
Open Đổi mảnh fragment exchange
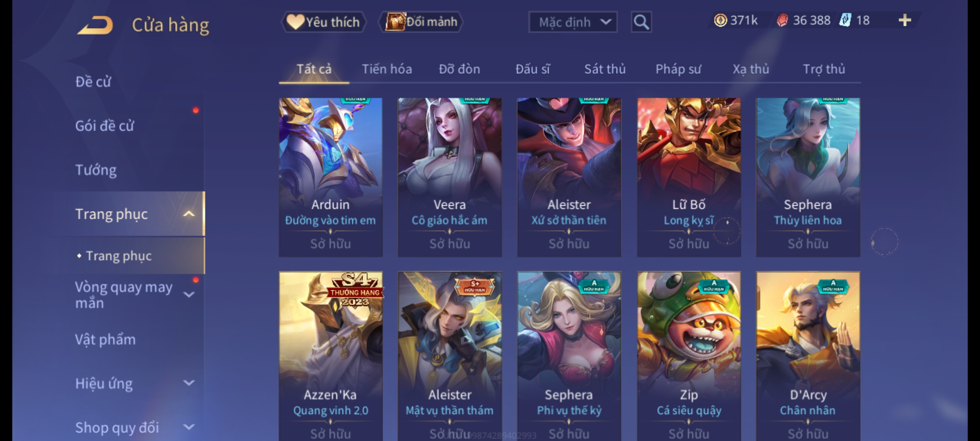421,22
